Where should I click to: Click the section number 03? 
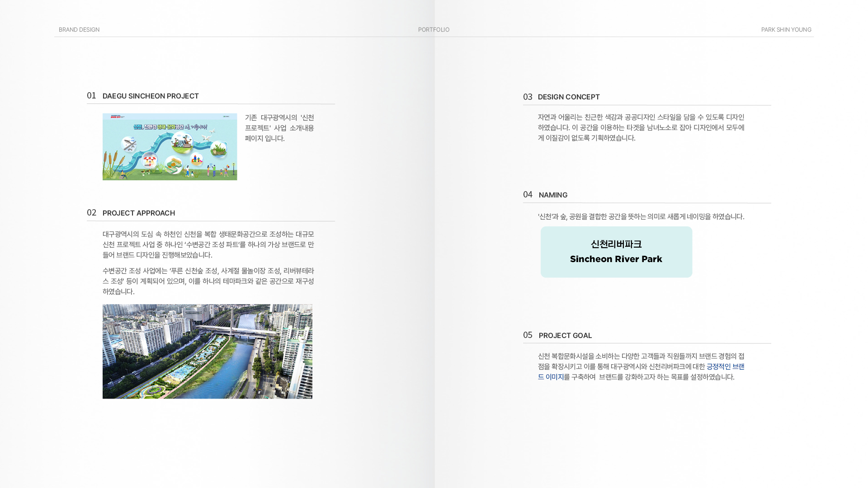click(x=528, y=97)
